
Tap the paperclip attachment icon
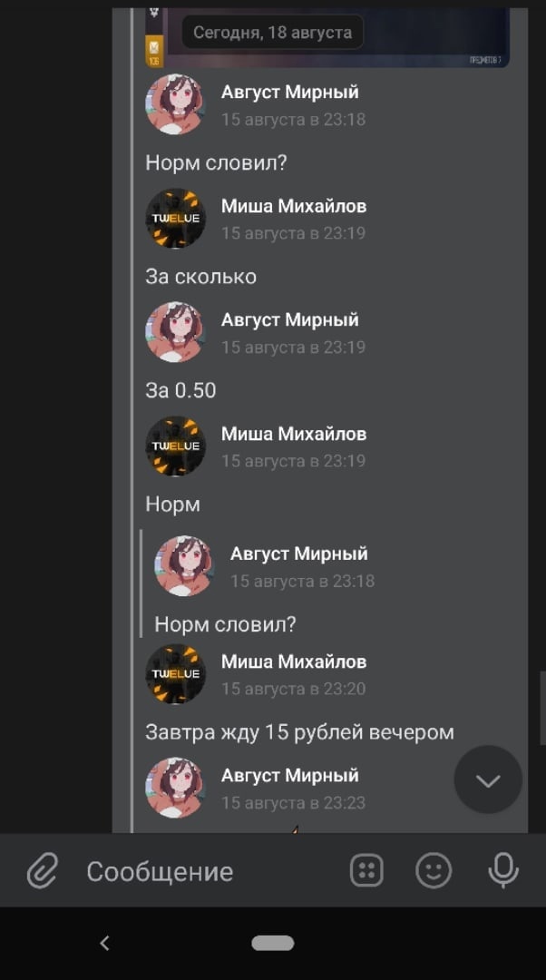(x=43, y=870)
